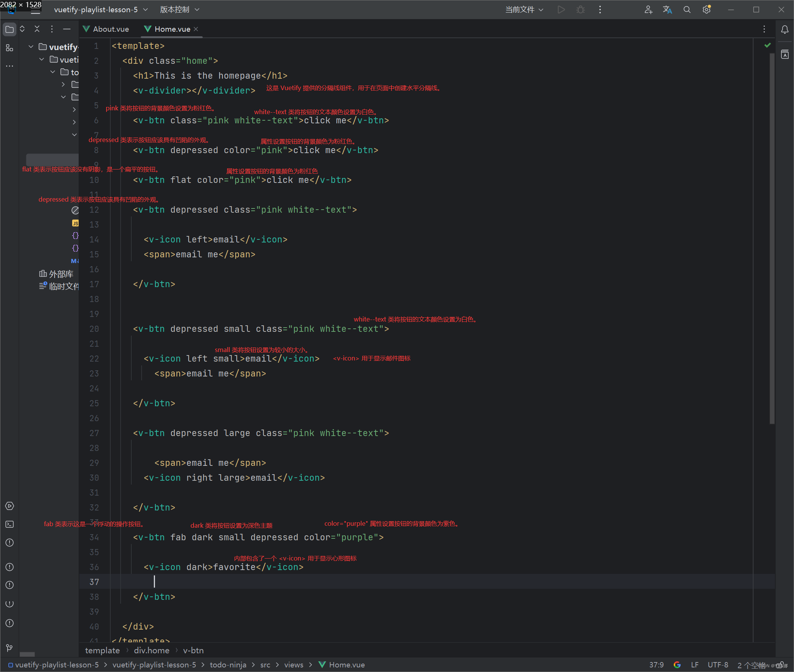Open the Notifications bell icon
Viewport: 794px width, 672px height.
[785, 29]
